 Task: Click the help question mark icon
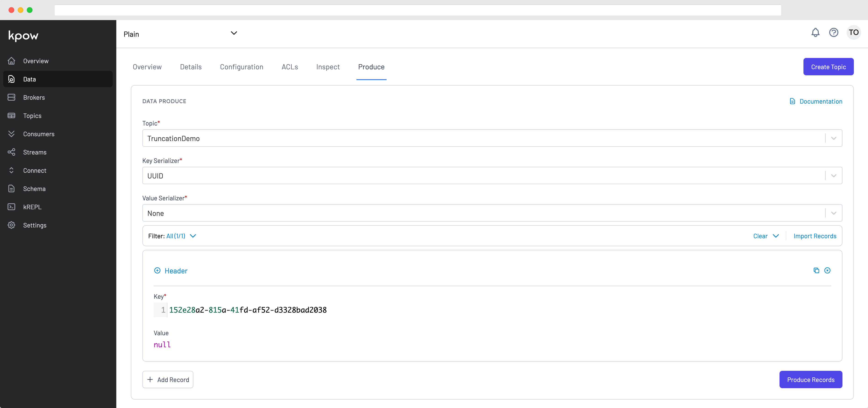pos(834,32)
